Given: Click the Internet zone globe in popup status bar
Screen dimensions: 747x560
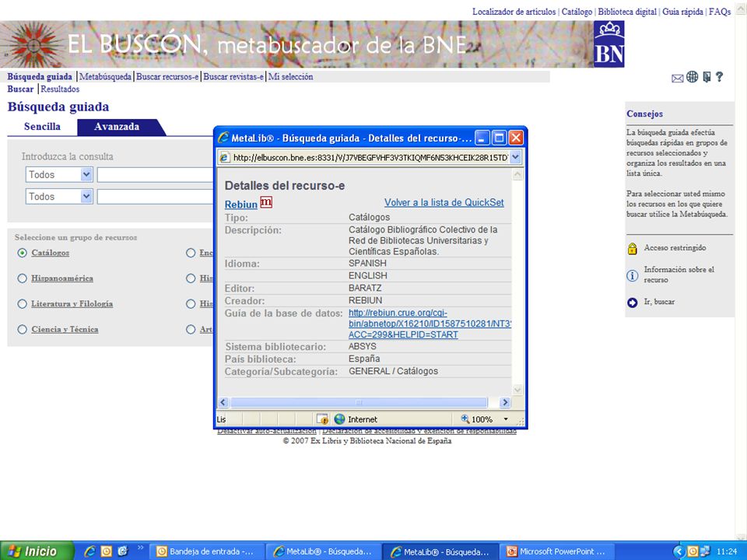Looking at the screenshot, I should 340,419.
